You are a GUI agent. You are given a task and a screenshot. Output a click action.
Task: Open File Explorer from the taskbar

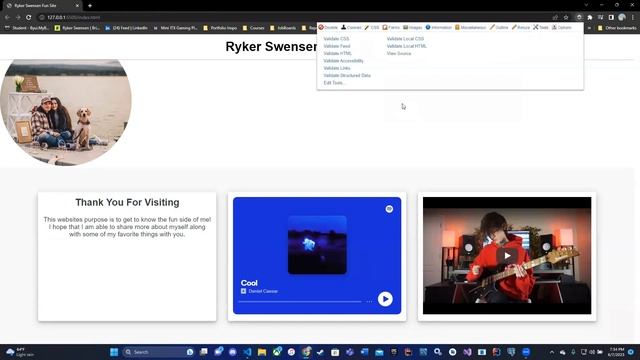[262, 352]
